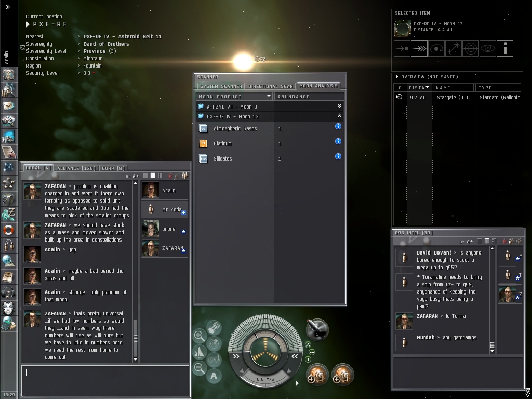Select the Local [4] chat tab
This screenshot has width=532, height=399.
tap(38, 168)
